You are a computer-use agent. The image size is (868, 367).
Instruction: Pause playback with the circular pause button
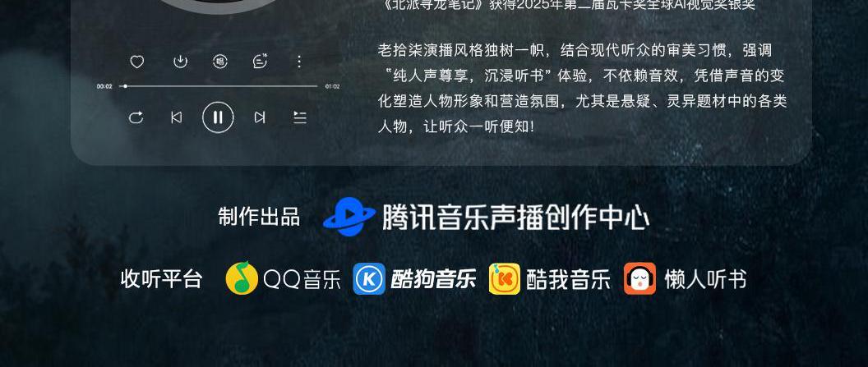(x=218, y=117)
